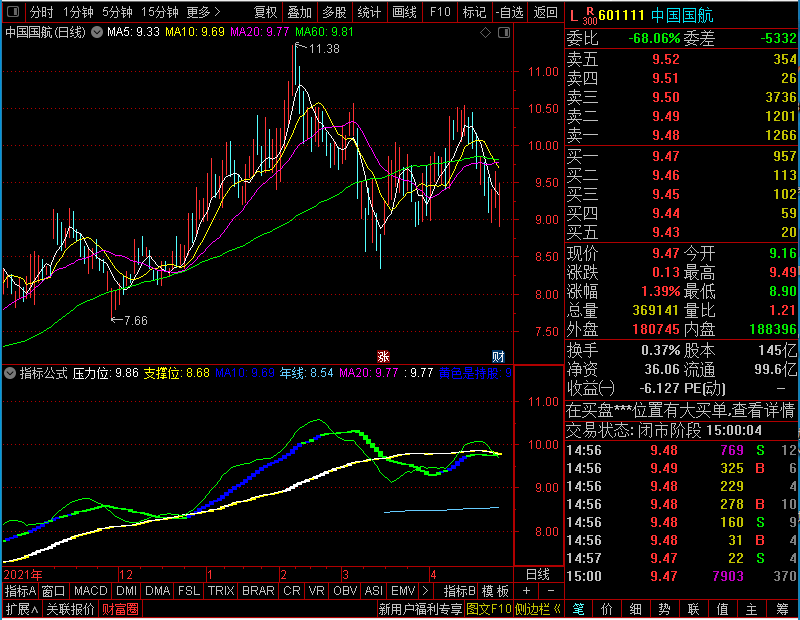The height and width of the screenshot is (620, 800).
Task: Click the 买一 9.47 bid row
Action: (x=681, y=156)
